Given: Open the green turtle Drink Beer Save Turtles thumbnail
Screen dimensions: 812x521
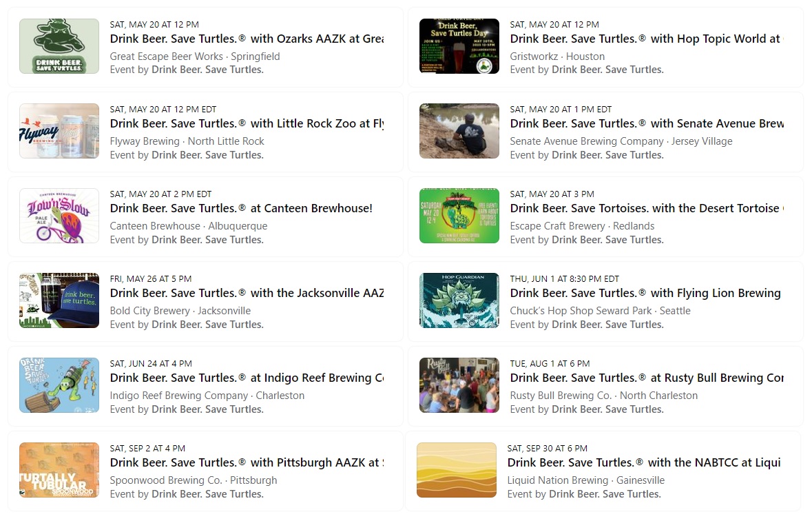Looking at the screenshot, I should point(59,46).
